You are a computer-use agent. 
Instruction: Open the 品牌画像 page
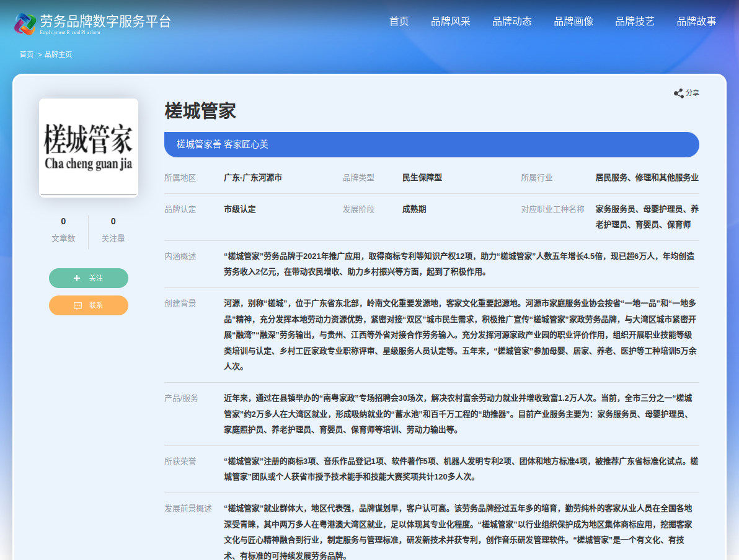click(573, 20)
